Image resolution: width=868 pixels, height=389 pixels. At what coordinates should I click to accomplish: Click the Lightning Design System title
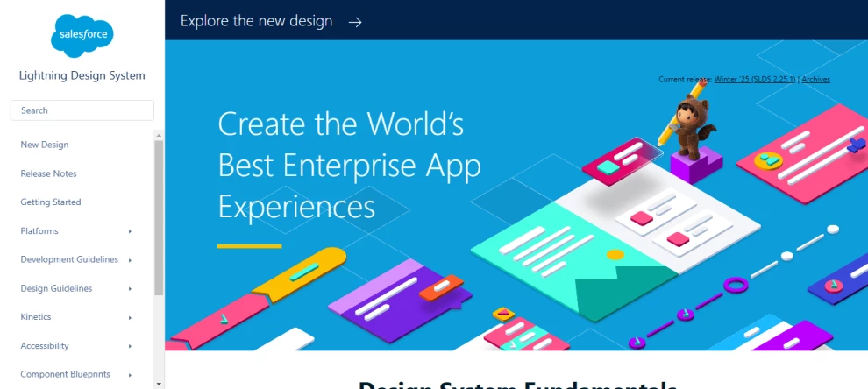click(82, 76)
